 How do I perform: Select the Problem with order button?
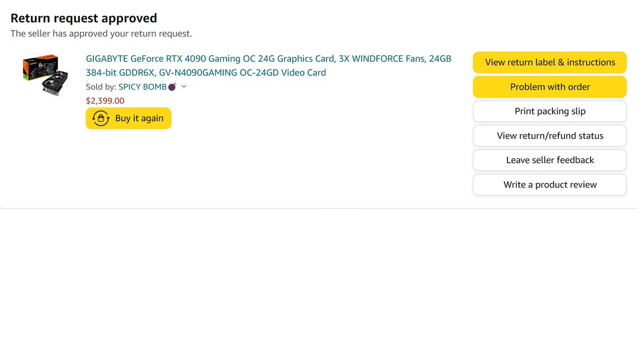[x=549, y=87]
